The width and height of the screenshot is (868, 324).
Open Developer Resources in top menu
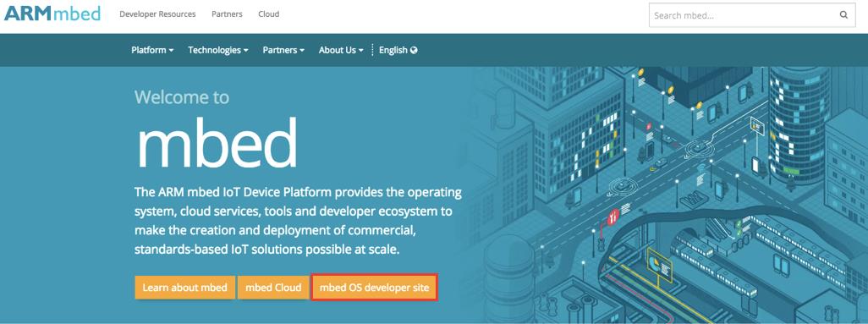tap(157, 14)
